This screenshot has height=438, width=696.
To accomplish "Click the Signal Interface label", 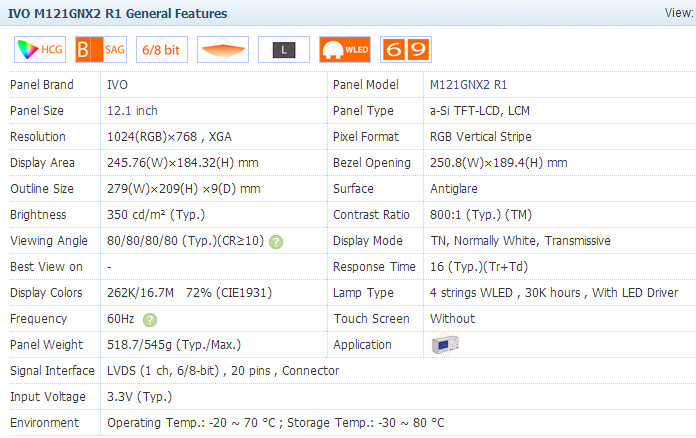I will 52,371.
